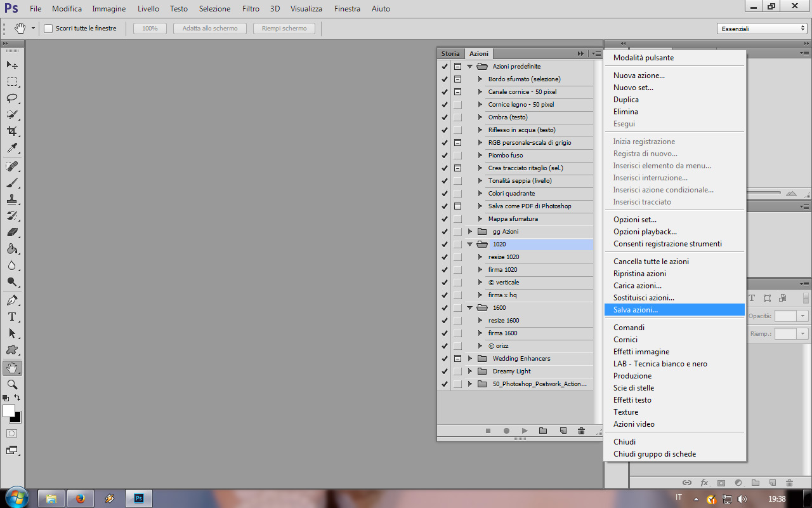The image size is (812, 508).
Task: Switch to the Storia tab
Action: coord(450,54)
